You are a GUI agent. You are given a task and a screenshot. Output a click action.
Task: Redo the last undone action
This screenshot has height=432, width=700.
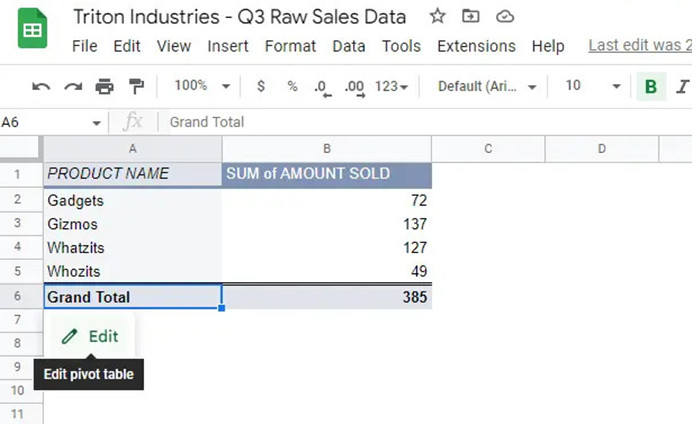[73, 86]
